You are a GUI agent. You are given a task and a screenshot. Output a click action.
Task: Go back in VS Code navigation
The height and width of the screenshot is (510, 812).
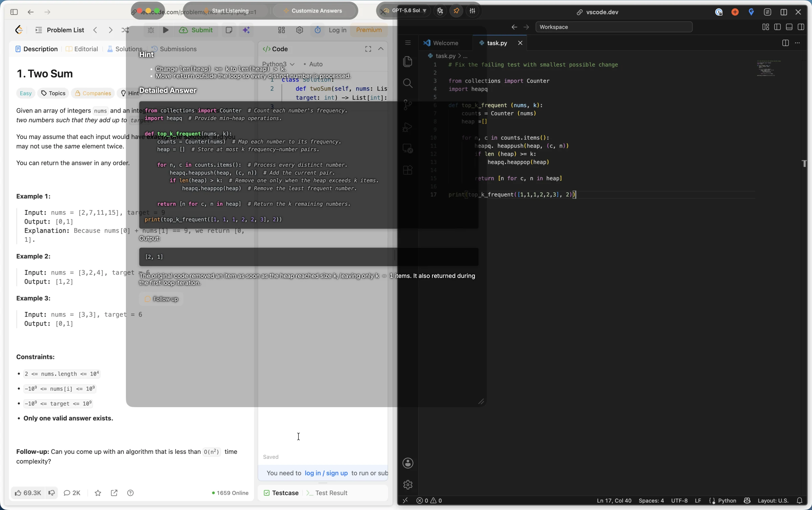(514, 27)
